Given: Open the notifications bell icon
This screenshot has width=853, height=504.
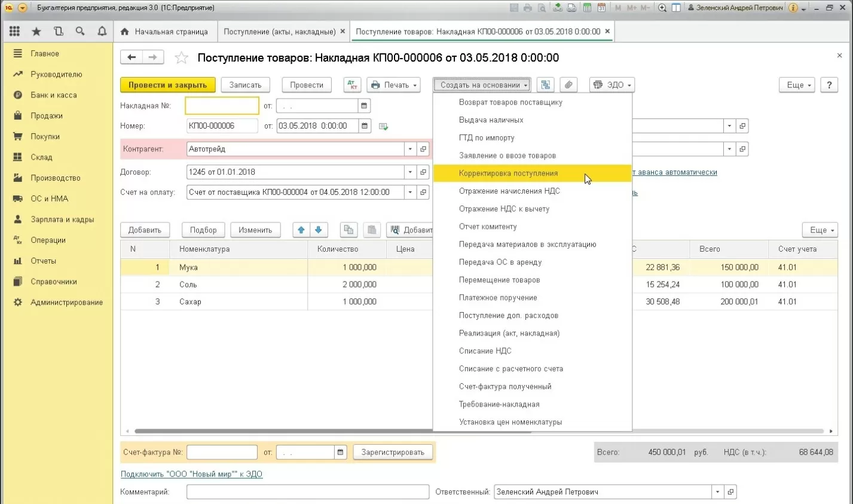Looking at the screenshot, I should 102,31.
